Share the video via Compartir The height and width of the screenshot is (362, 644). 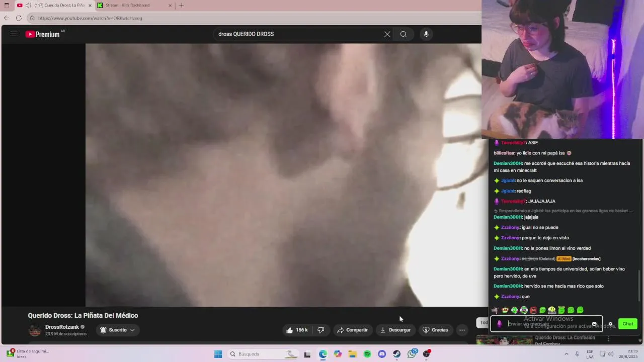(x=352, y=330)
